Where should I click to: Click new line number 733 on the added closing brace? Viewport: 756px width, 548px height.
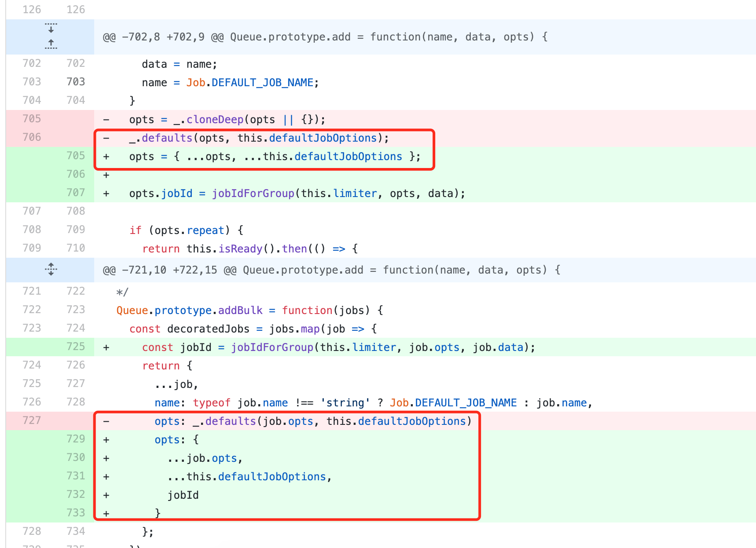click(76, 512)
